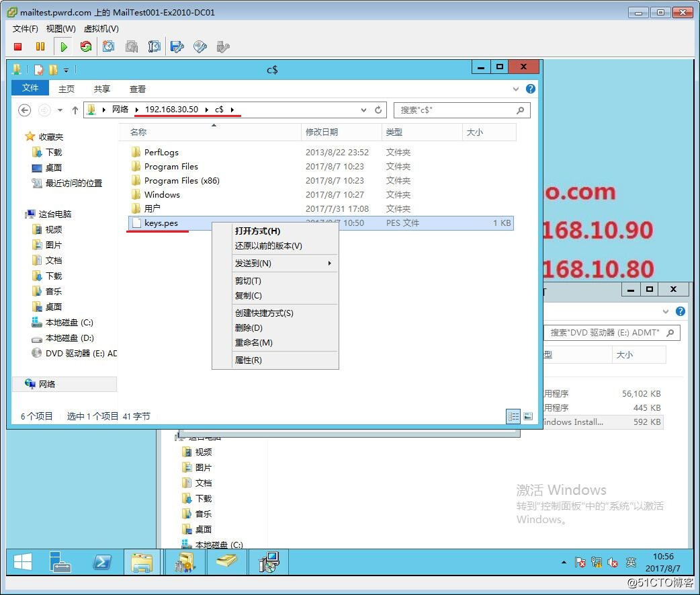This screenshot has height=595, width=700.
Task: Sort by 类型 column header
Action: pos(422,132)
